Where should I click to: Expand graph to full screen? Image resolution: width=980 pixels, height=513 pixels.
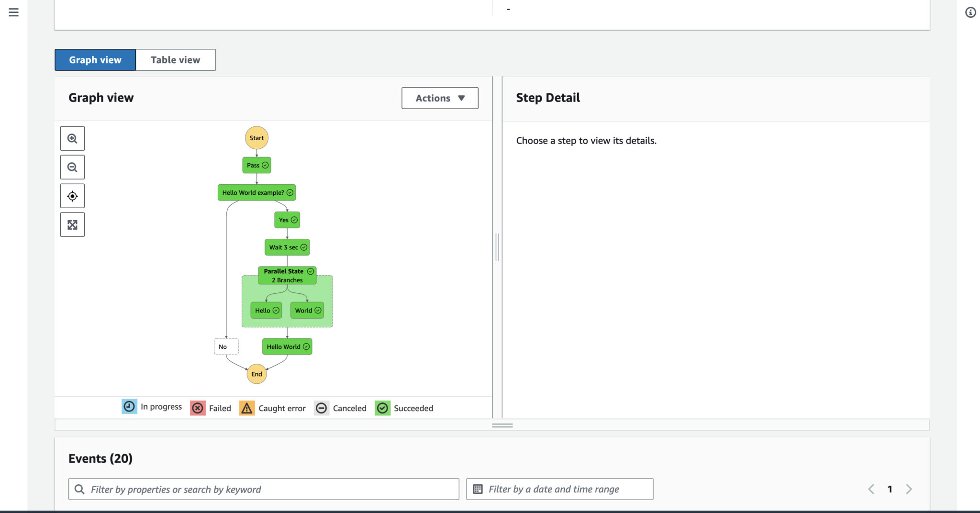[72, 224]
